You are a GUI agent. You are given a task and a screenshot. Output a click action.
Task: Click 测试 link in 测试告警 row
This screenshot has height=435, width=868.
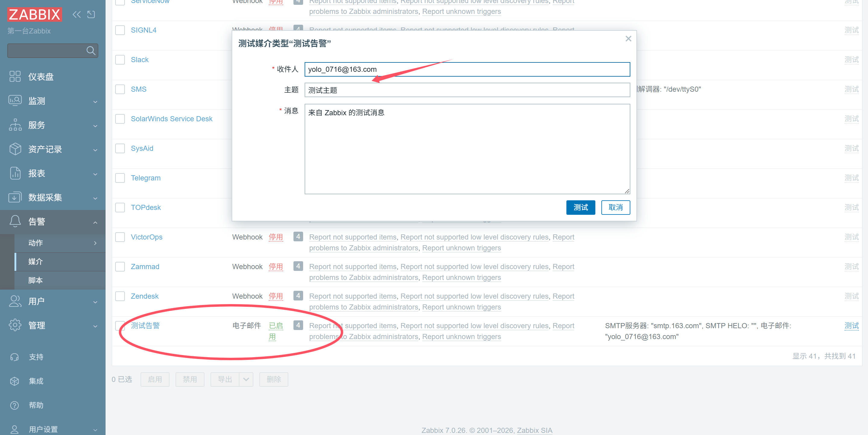[x=851, y=325]
